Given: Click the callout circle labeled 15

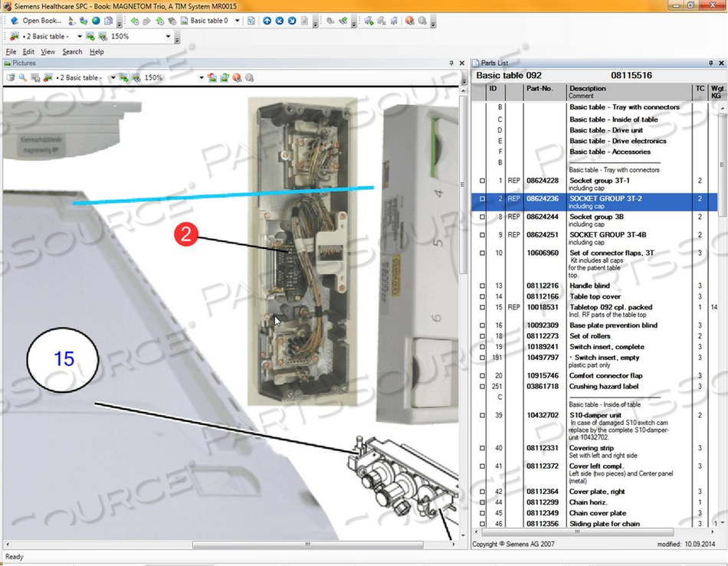Looking at the screenshot, I should coord(64,358).
